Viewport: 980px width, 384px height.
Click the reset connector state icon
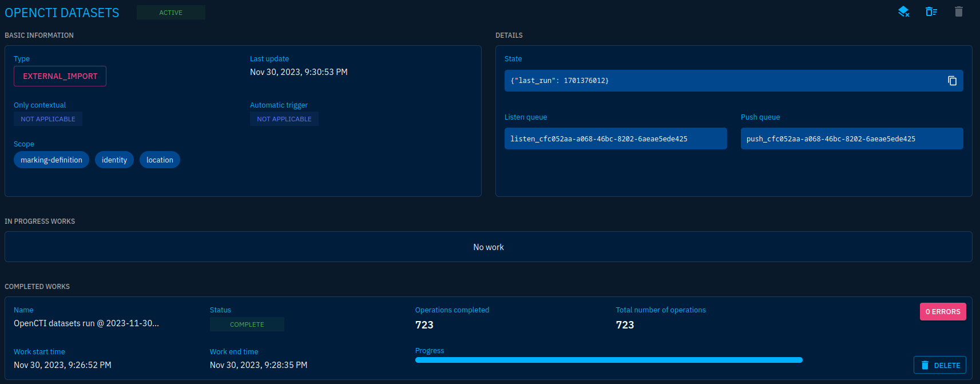[903, 11]
